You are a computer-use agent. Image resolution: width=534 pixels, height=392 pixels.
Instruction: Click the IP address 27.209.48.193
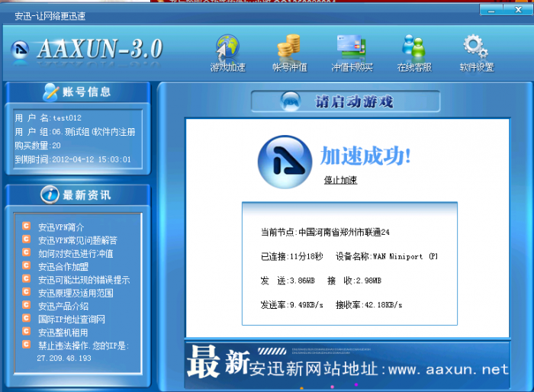[x=64, y=358]
